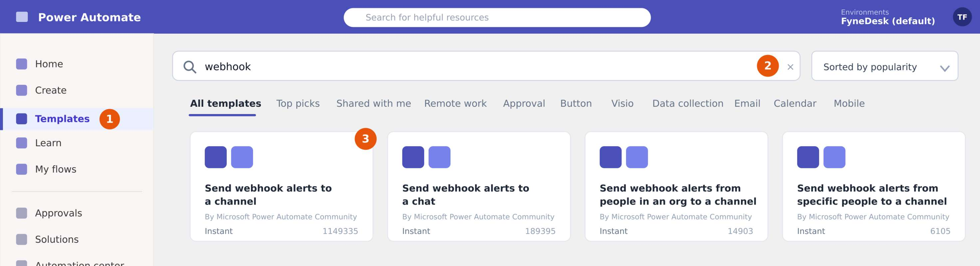Open the Button tab

pos(576,103)
